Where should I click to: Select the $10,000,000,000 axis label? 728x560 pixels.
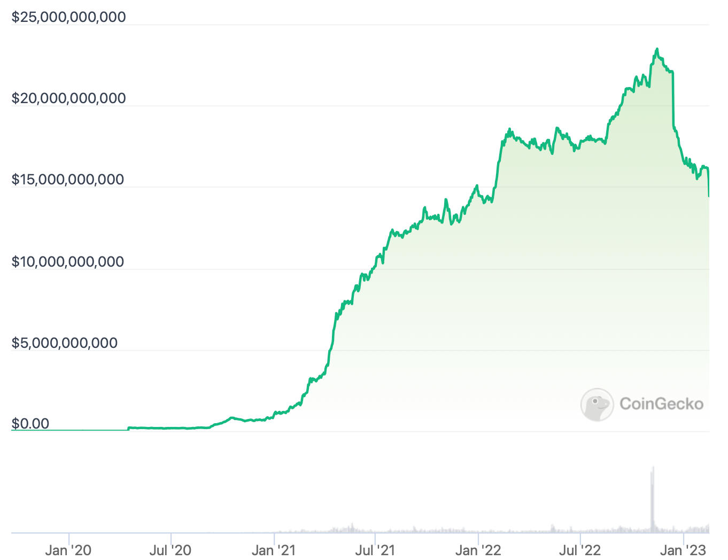click(68, 262)
